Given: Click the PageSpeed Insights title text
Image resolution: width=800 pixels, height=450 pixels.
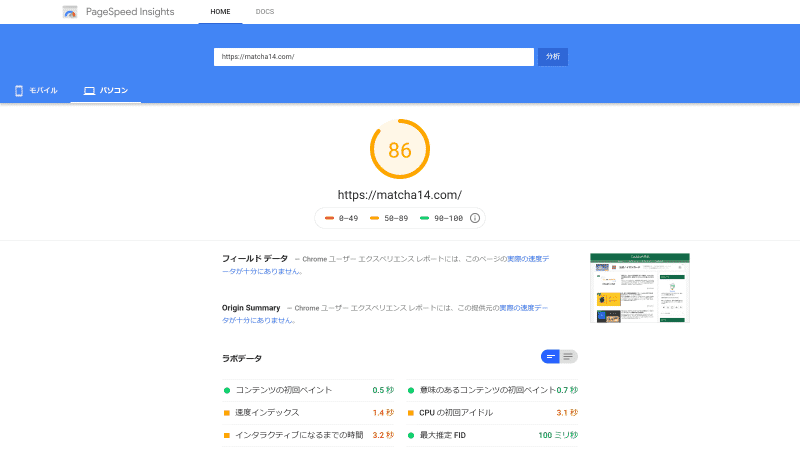Looking at the screenshot, I should pos(130,12).
